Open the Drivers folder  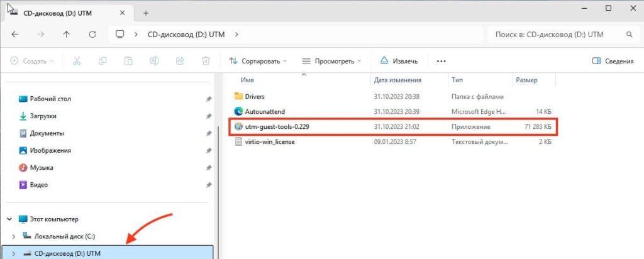(x=254, y=96)
